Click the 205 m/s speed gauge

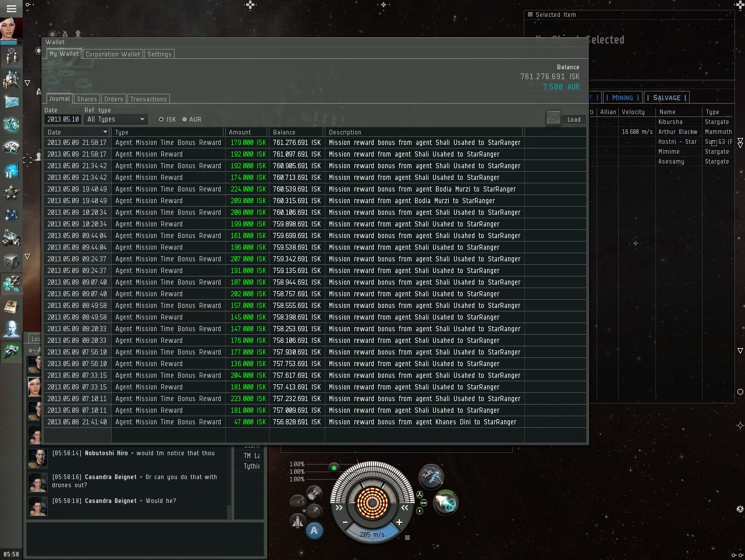pyautogui.click(x=372, y=534)
